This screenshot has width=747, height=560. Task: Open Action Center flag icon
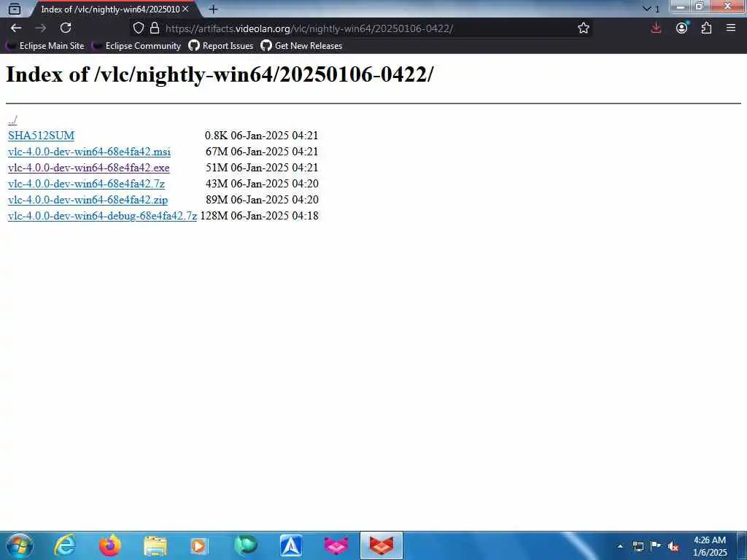coord(656,546)
